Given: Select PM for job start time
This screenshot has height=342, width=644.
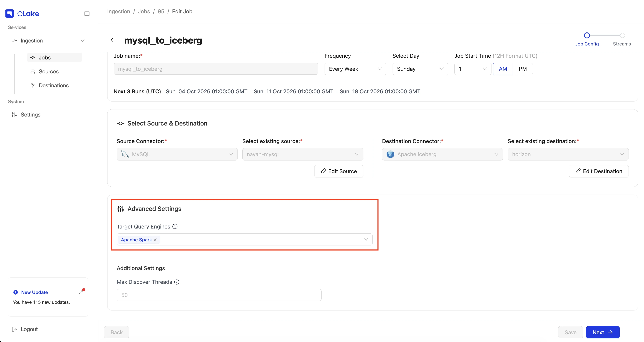Looking at the screenshot, I should (523, 69).
